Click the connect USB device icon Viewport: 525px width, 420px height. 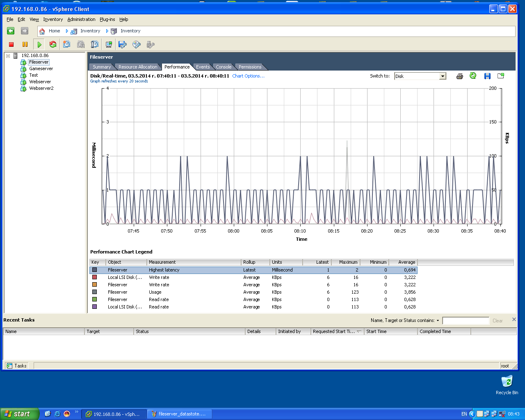pos(151,44)
